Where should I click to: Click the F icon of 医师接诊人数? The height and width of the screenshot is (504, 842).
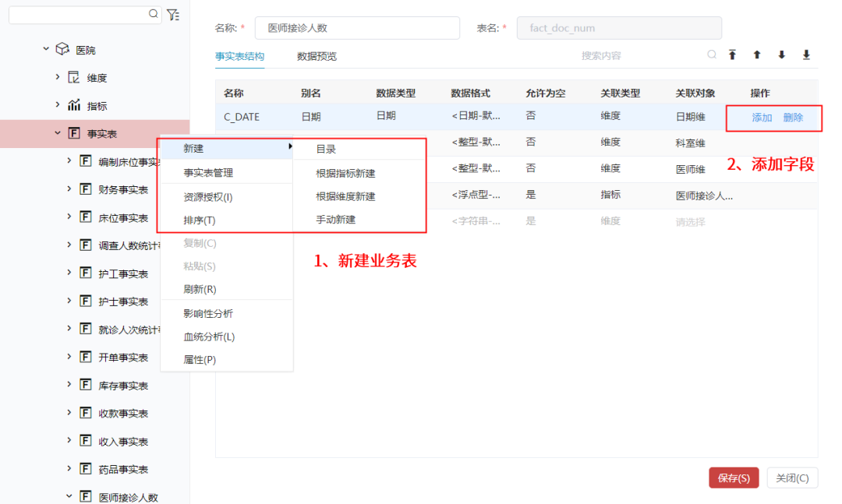click(x=86, y=496)
